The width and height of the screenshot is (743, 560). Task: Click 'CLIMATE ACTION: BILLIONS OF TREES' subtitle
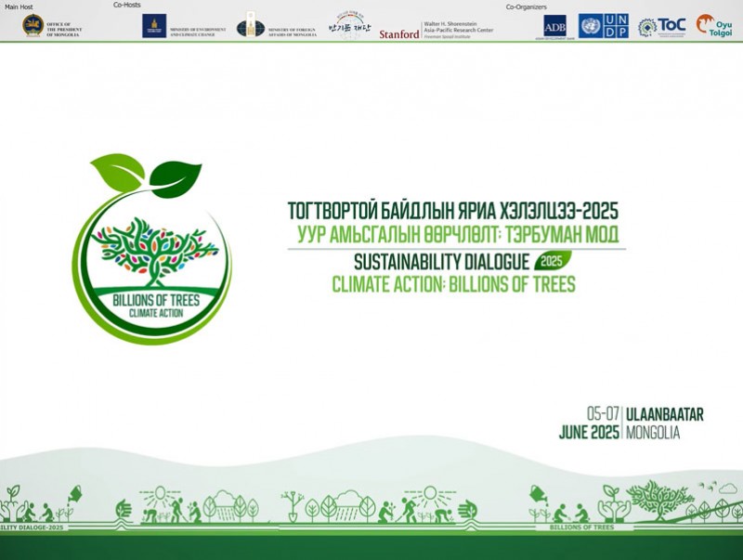click(x=453, y=284)
